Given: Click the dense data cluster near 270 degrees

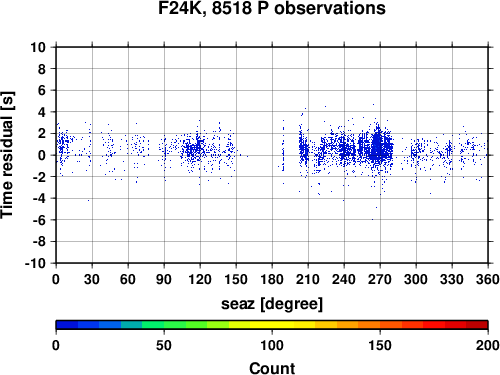Looking at the screenshot, I should (x=377, y=147).
